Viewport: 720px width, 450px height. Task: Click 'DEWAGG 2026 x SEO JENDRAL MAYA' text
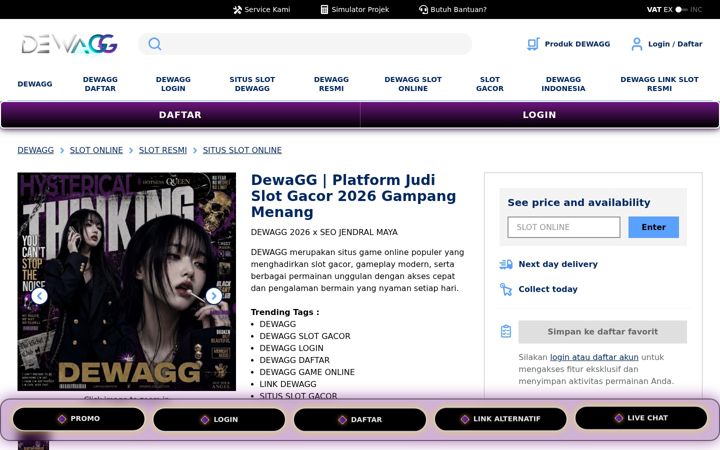tap(324, 232)
